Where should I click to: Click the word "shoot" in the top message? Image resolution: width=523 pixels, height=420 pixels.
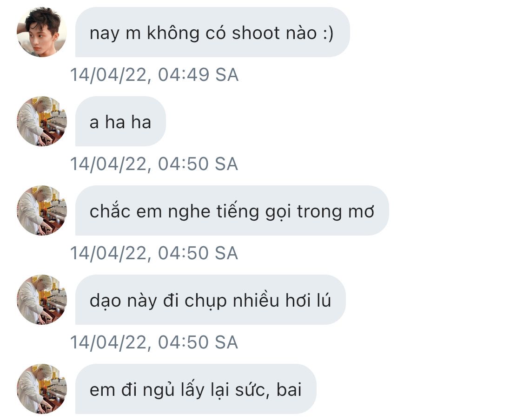click(256, 33)
